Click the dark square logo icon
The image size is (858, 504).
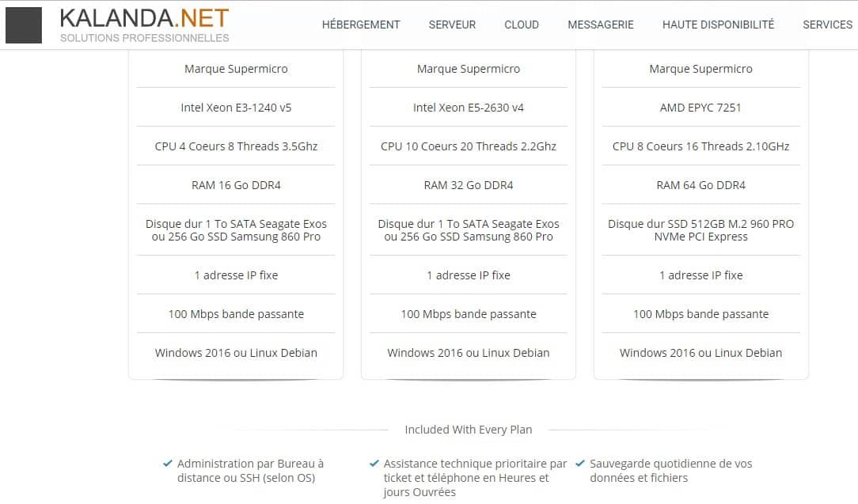click(x=24, y=25)
